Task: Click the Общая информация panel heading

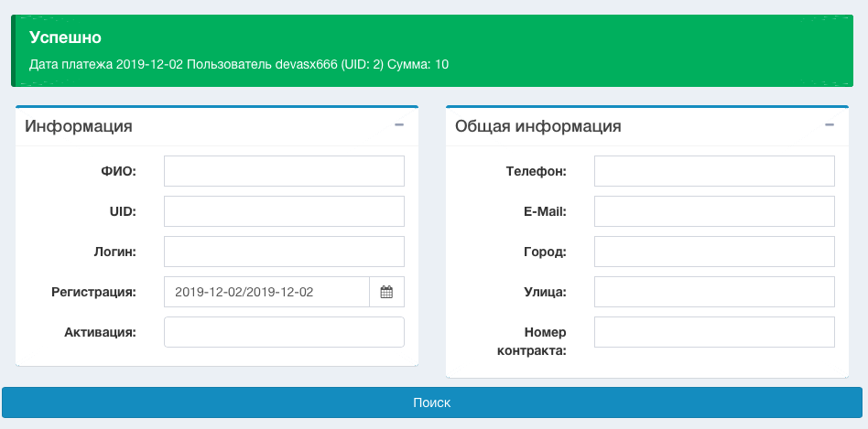Action: point(538,126)
